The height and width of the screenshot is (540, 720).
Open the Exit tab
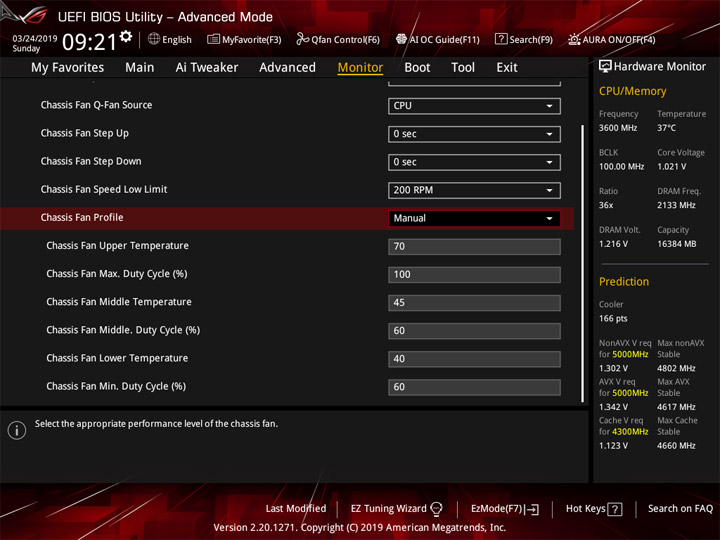507,68
